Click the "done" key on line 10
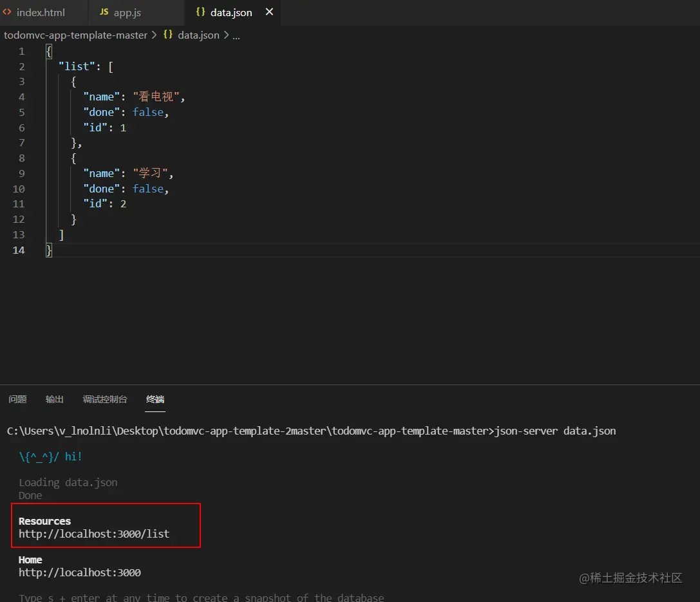 [x=101, y=189]
